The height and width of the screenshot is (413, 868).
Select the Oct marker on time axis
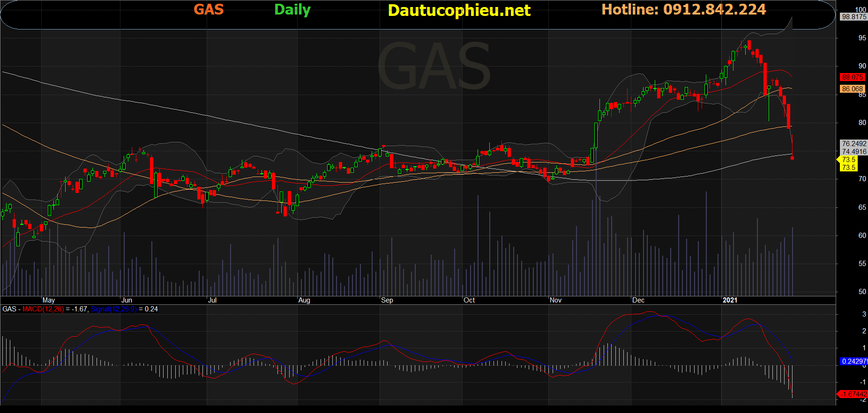(x=469, y=300)
